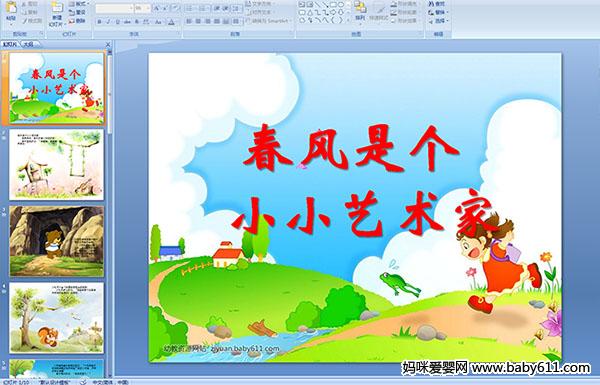Toggle Bold formatting button
The height and width of the screenshot is (385, 600).
99,22
